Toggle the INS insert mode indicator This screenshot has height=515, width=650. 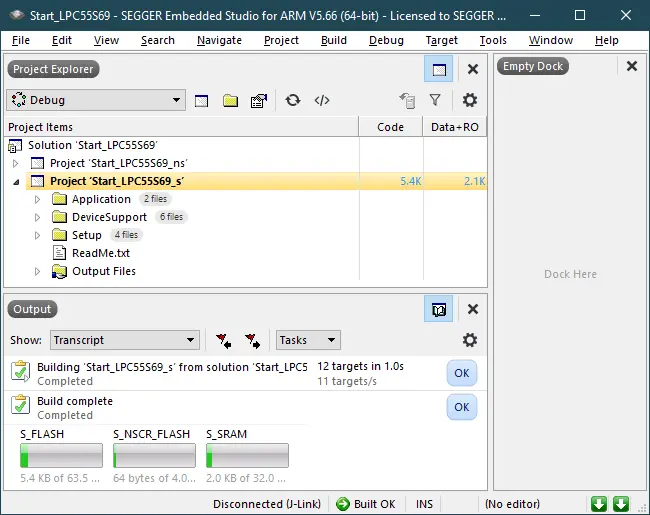pyautogui.click(x=424, y=504)
